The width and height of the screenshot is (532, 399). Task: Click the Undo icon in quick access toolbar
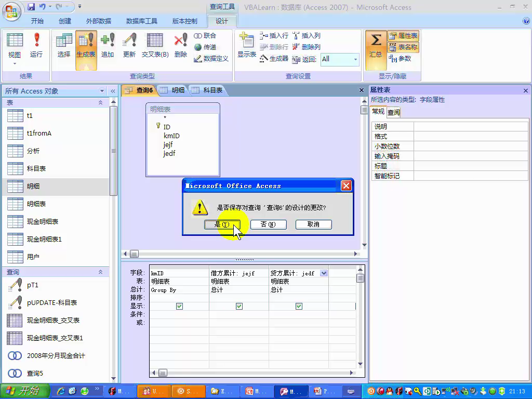[x=43, y=6]
